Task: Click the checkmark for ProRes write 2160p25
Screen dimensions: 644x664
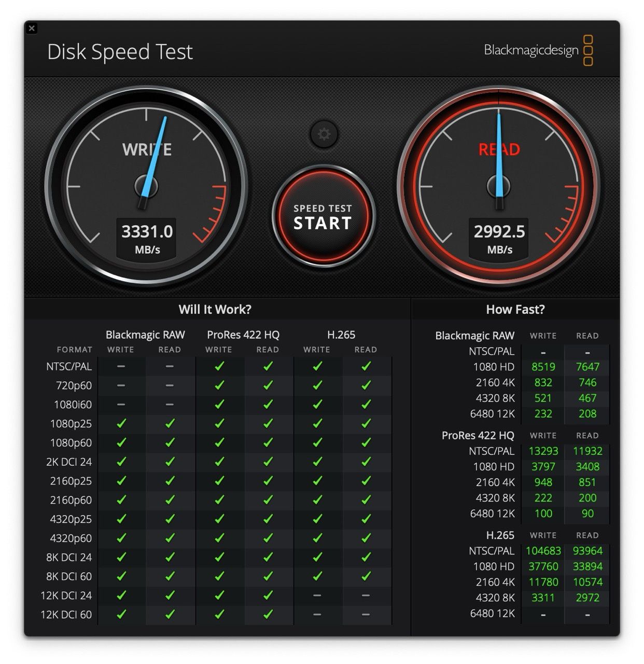Action: [219, 481]
